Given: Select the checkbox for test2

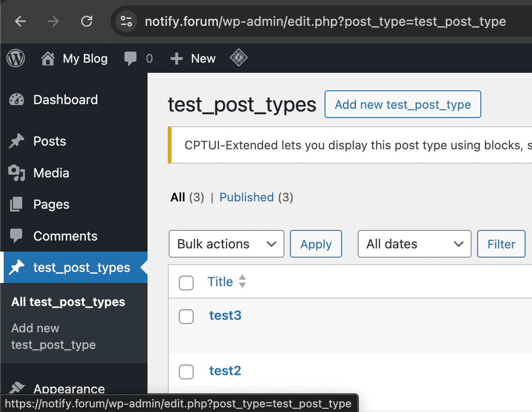Looking at the screenshot, I should tap(186, 372).
